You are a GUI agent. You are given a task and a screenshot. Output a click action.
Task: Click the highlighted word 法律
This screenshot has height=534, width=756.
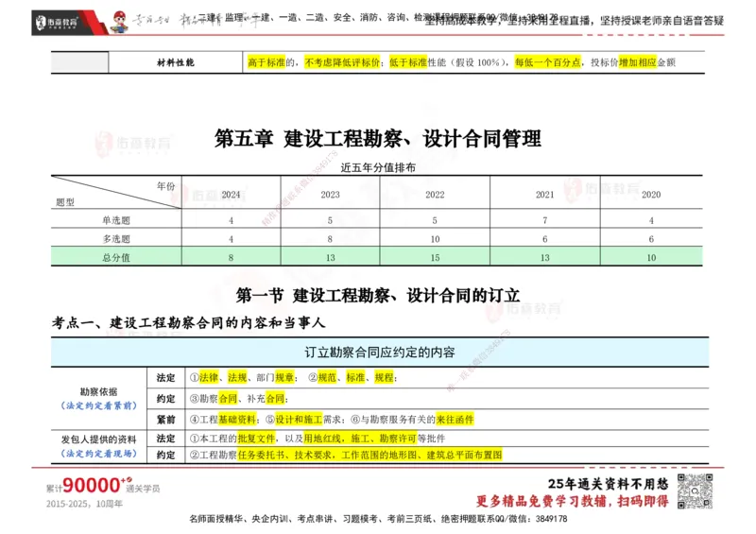[209, 378]
